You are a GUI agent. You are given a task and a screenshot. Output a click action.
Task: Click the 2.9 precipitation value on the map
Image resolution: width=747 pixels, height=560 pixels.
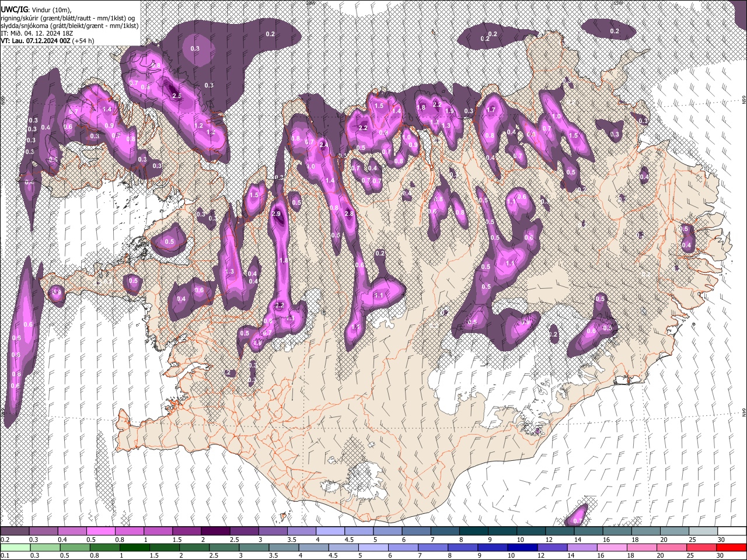click(277, 214)
